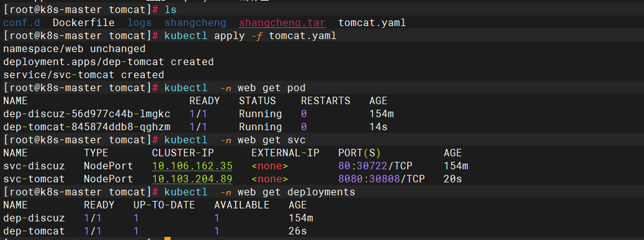Screen dimensions: 644x240
Task: Click the 'web get pod' command text
Action: [x=272, y=88]
